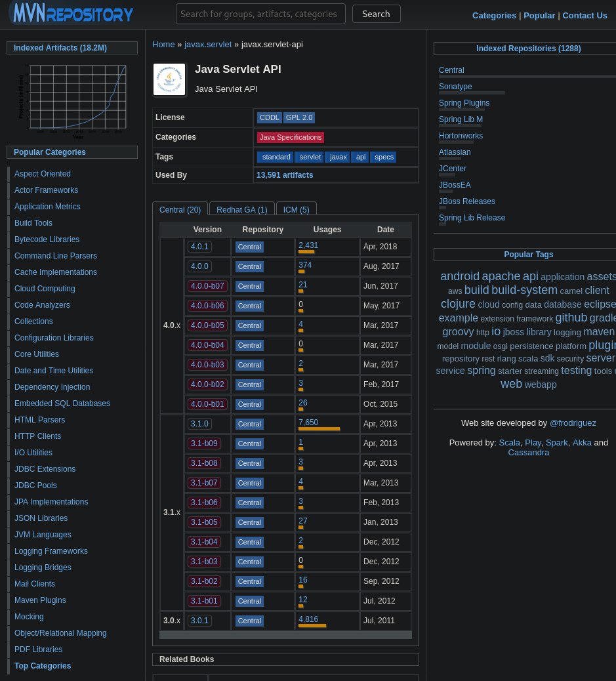This screenshot has height=681, width=616.
Task: Open Contact Us in the top navigation
Action: (x=585, y=16)
